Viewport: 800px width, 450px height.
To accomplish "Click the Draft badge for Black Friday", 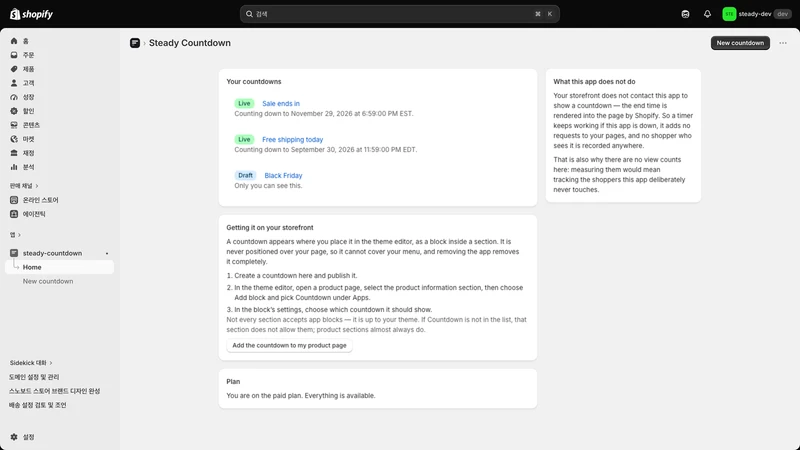I will click(x=245, y=175).
